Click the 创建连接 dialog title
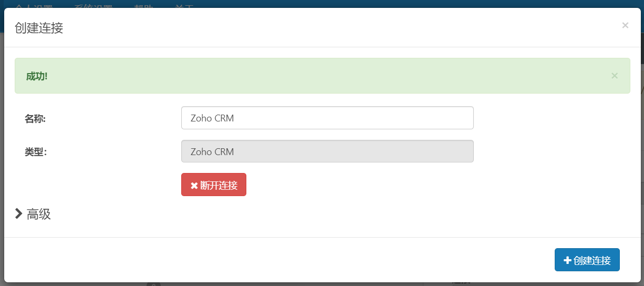 [x=39, y=27]
